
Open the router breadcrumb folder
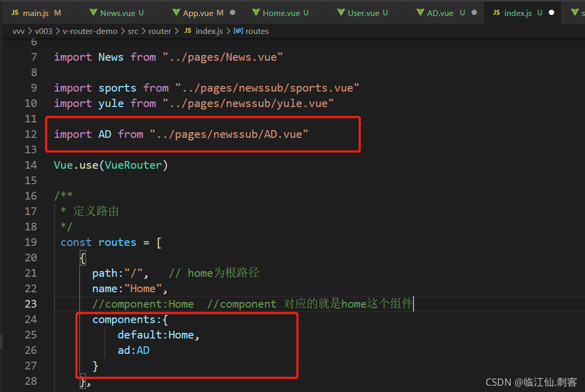160,31
